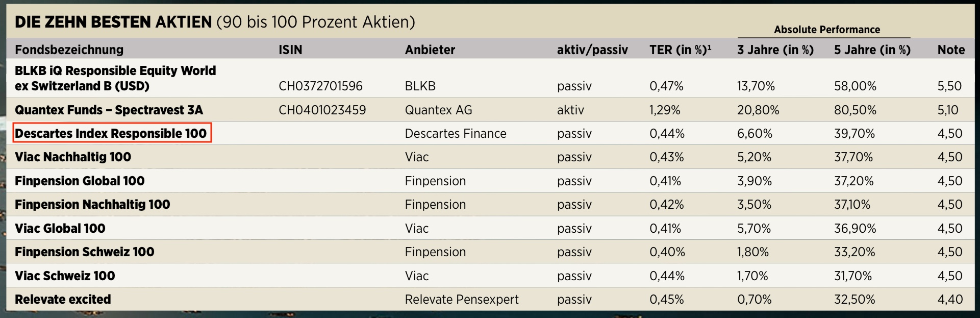Click the 3 Jahre (in %) header

click(775, 50)
